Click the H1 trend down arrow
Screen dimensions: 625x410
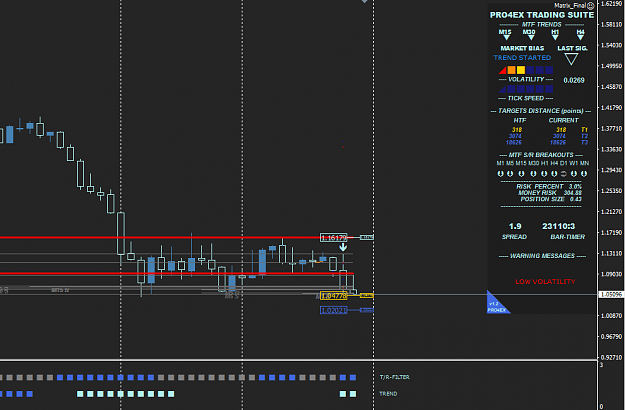click(x=555, y=37)
